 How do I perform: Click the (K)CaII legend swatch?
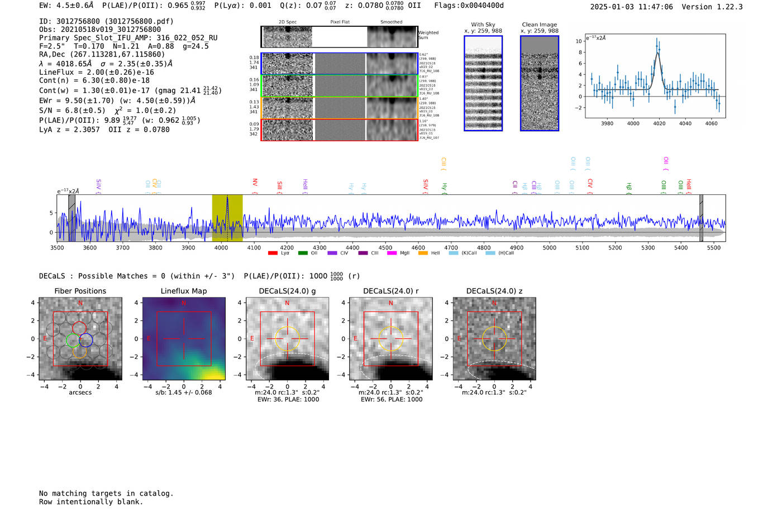click(x=454, y=253)
